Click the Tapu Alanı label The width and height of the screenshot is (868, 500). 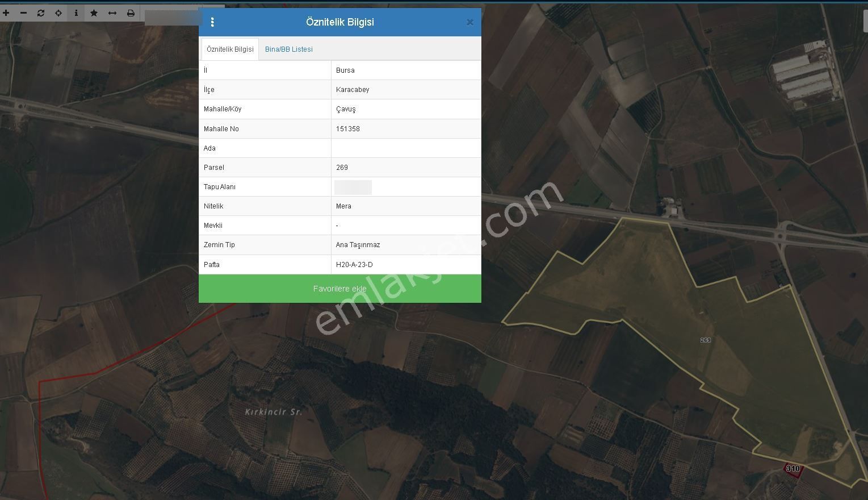(x=220, y=187)
